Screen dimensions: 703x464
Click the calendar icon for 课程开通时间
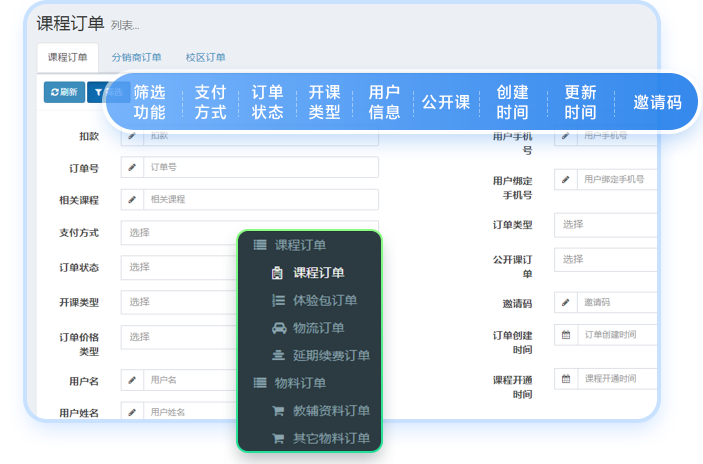click(x=566, y=379)
